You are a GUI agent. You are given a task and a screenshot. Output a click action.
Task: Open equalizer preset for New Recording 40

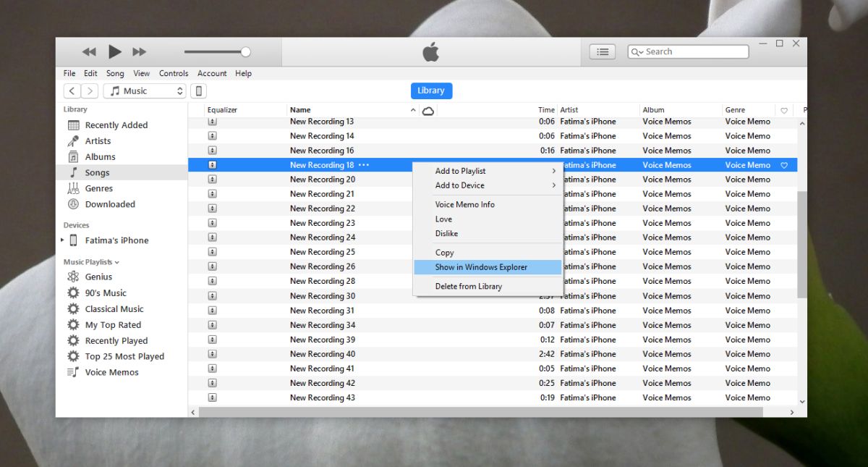coord(212,354)
